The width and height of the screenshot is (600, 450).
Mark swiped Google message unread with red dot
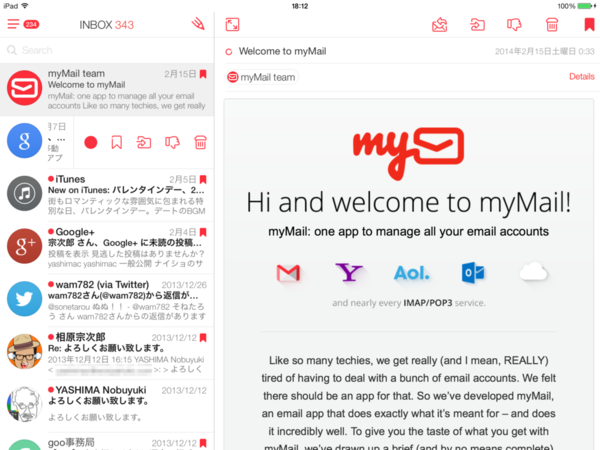point(91,143)
